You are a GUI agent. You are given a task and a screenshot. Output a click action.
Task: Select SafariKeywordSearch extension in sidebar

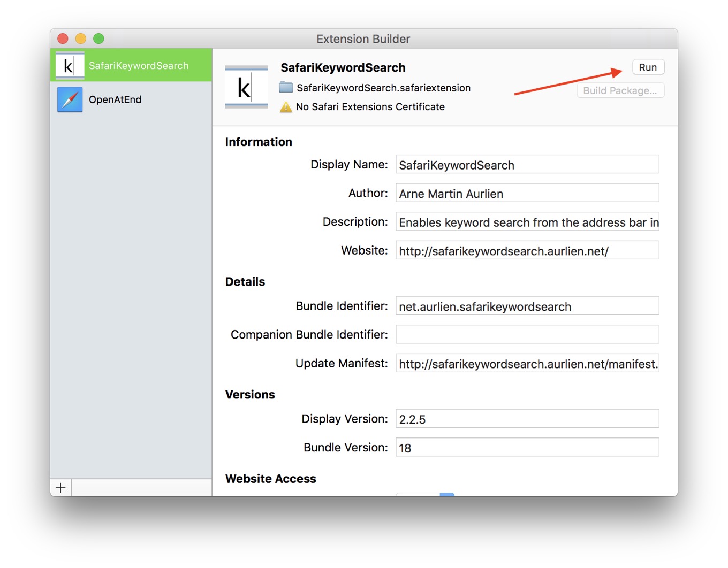[131, 65]
